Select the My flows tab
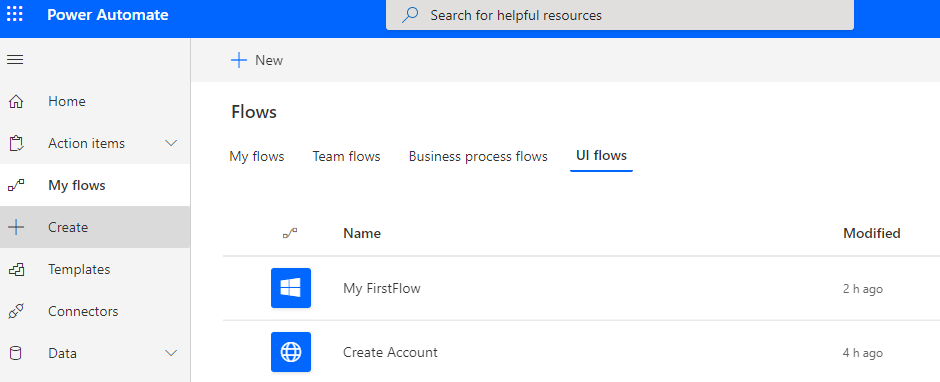This screenshot has width=940, height=382. click(x=257, y=157)
